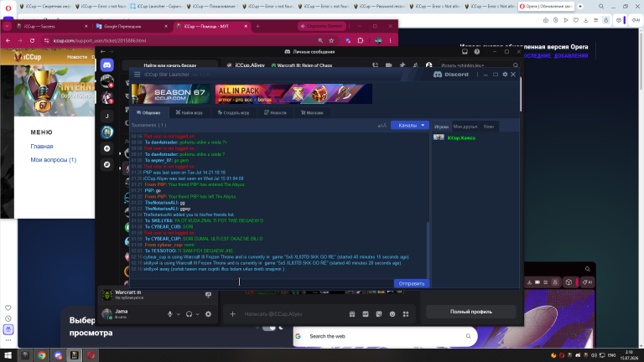Click the launcher chat log scrollbar
This screenshot has width=644, height=362.
[x=428, y=250]
